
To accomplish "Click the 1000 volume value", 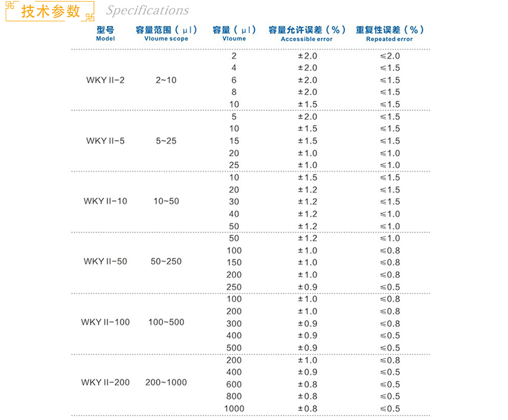I will coord(234,409).
